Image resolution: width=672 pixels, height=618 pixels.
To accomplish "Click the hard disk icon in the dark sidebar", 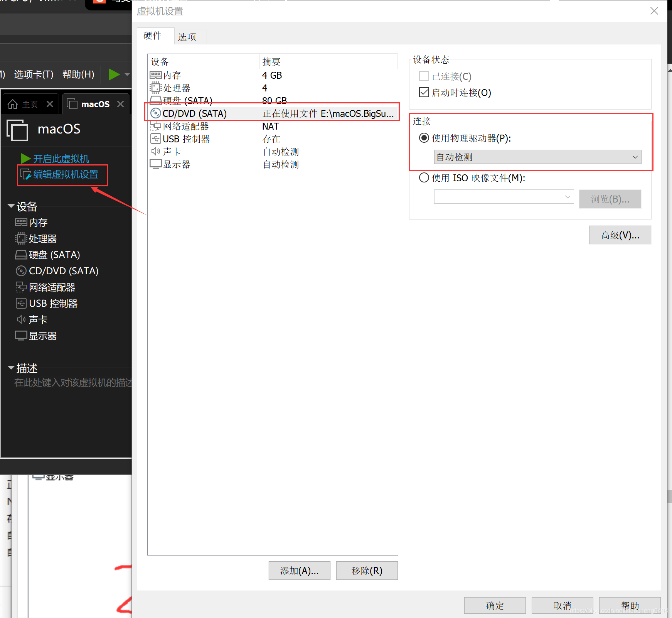I will pos(21,255).
